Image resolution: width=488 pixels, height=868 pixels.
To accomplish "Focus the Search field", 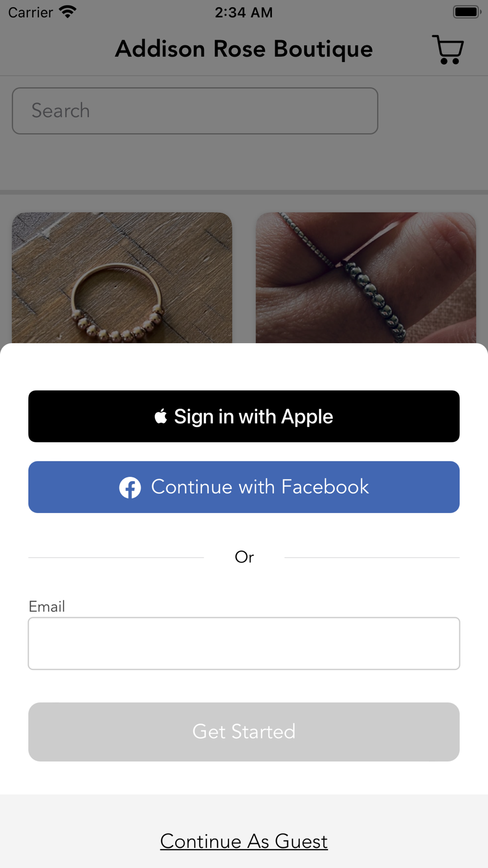I will (195, 111).
